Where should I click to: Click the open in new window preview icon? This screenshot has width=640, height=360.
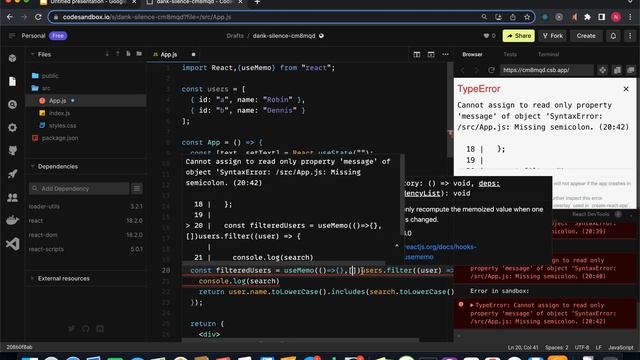click(x=631, y=70)
